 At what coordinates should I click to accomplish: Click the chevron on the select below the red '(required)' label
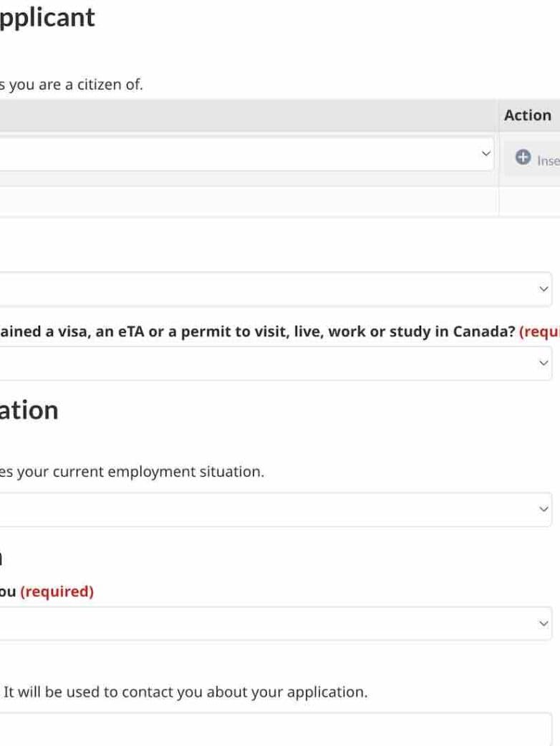[x=544, y=624]
